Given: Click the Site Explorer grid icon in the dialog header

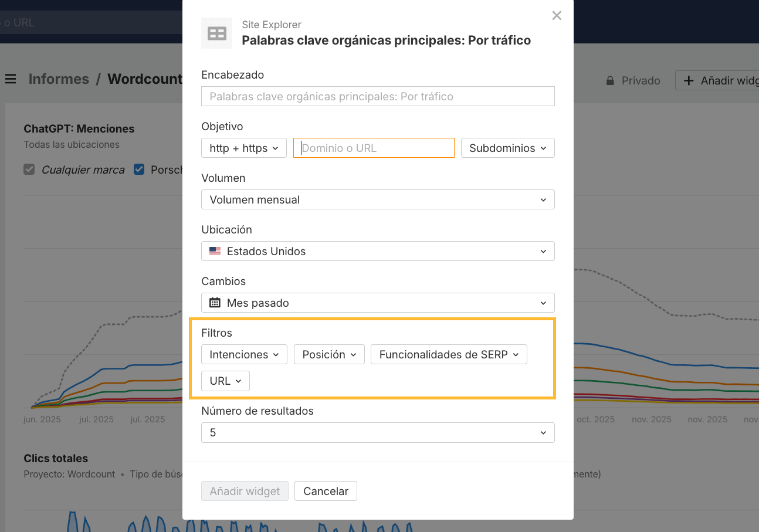Looking at the screenshot, I should pyautogui.click(x=216, y=33).
